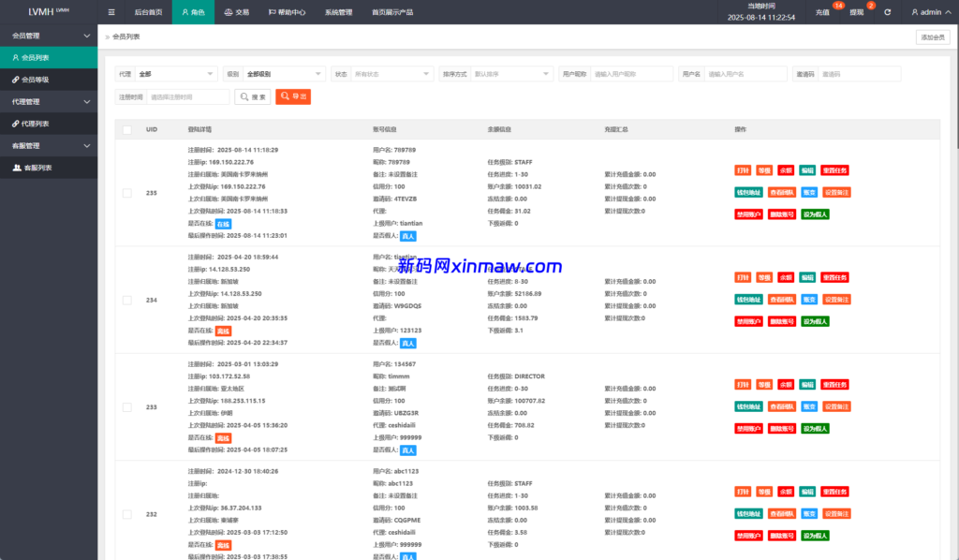Image resolution: width=959 pixels, height=560 pixels.
Task: Select the checkbox next to UID 232
Action: tap(126, 513)
